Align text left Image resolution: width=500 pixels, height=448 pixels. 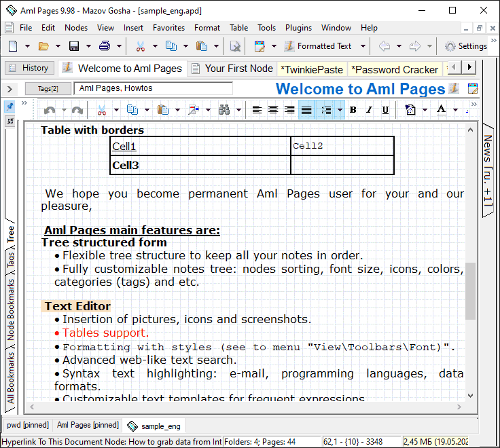pyautogui.click(x=257, y=110)
